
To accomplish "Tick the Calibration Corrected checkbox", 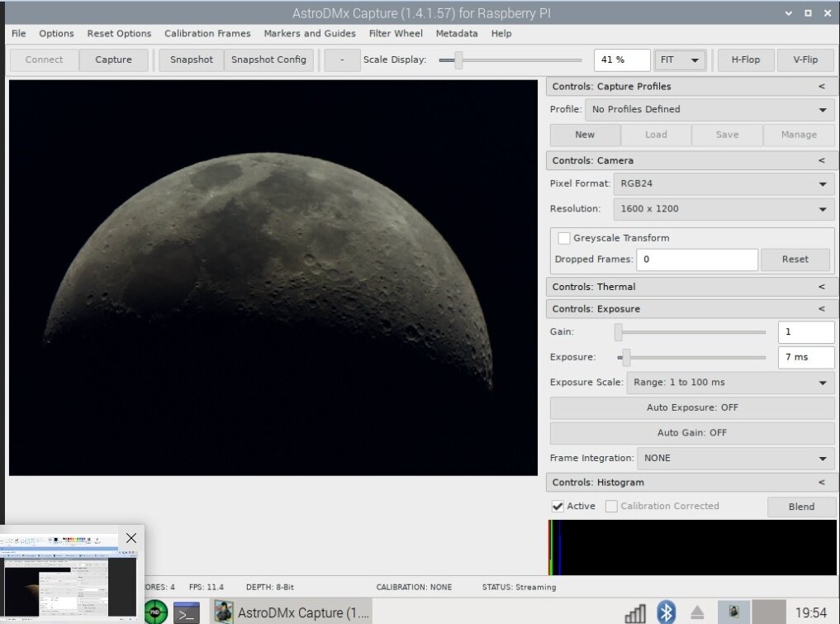I will (611, 507).
